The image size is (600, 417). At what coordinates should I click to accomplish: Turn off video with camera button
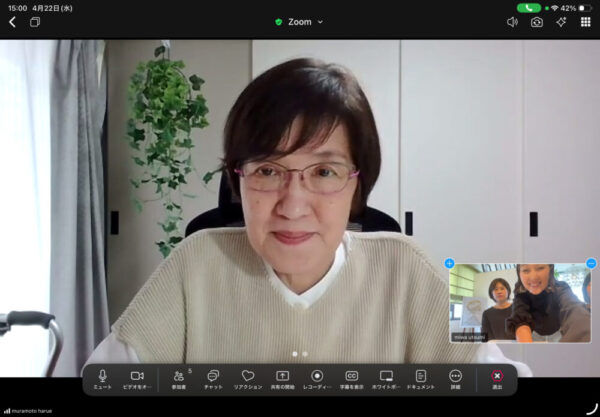[x=137, y=377]
